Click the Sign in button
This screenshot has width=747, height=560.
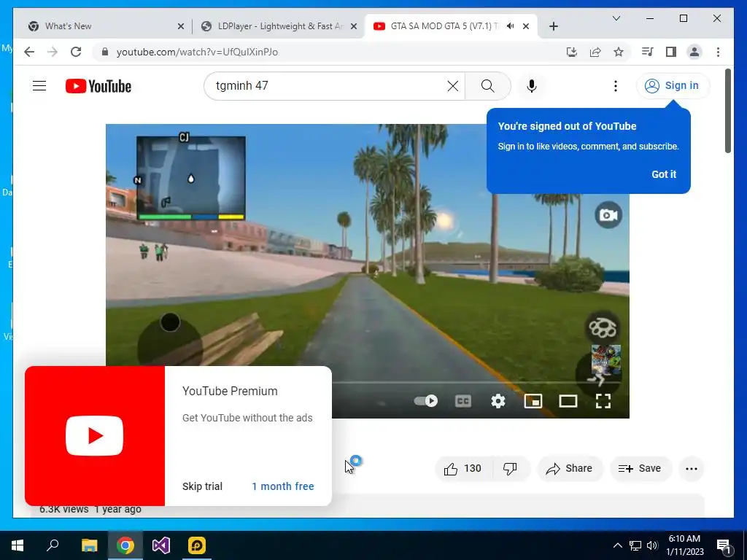tap(673, 86)
